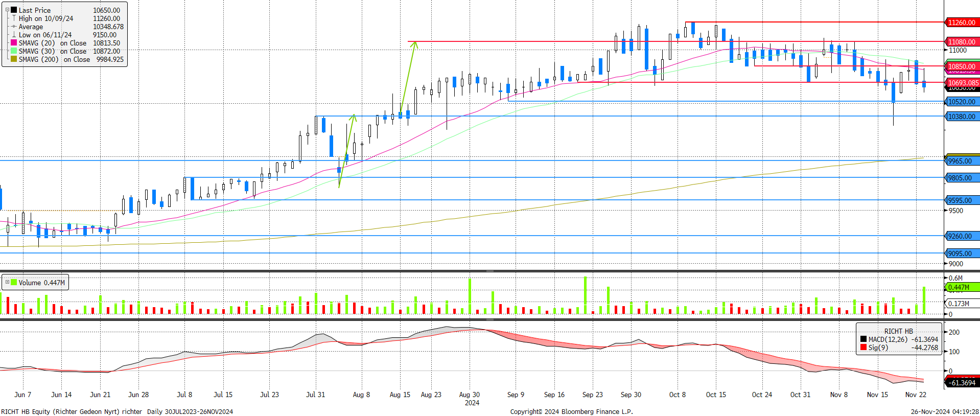Click the '26-Nov-2024 04:19:28' timestamp

click(945, 411)
